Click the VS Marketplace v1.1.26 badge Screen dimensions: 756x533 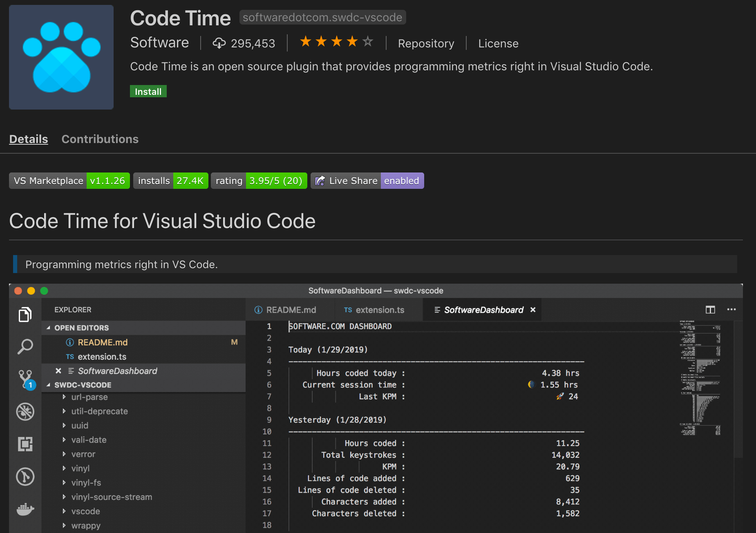pyautogui.click(x=69, y=181)
